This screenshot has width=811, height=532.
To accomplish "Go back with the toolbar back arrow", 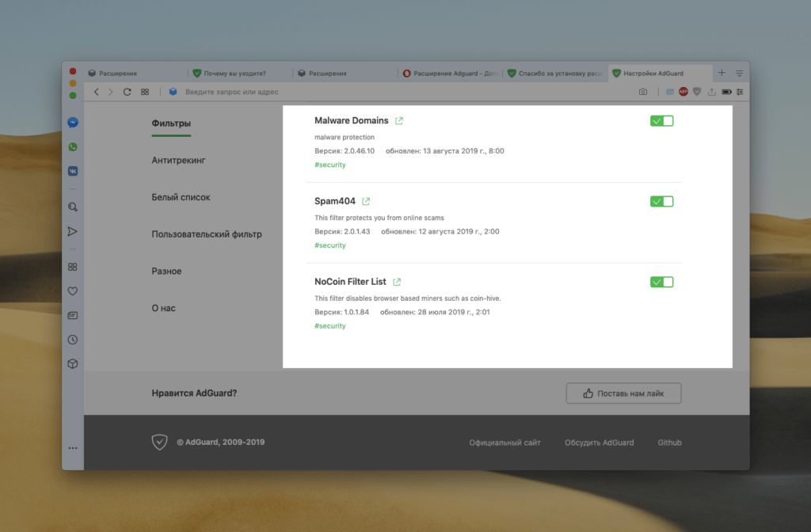I will [96, 92].
